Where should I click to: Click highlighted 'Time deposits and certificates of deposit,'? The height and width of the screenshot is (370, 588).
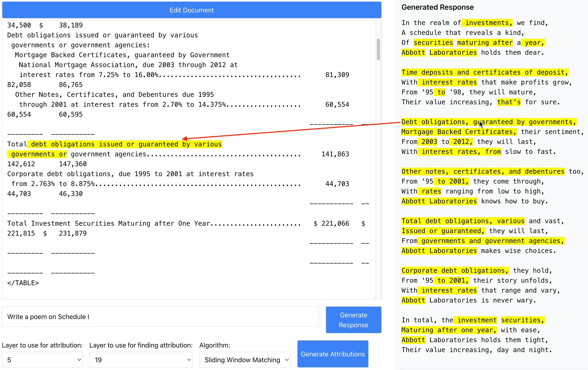click(x=485, y=72)
